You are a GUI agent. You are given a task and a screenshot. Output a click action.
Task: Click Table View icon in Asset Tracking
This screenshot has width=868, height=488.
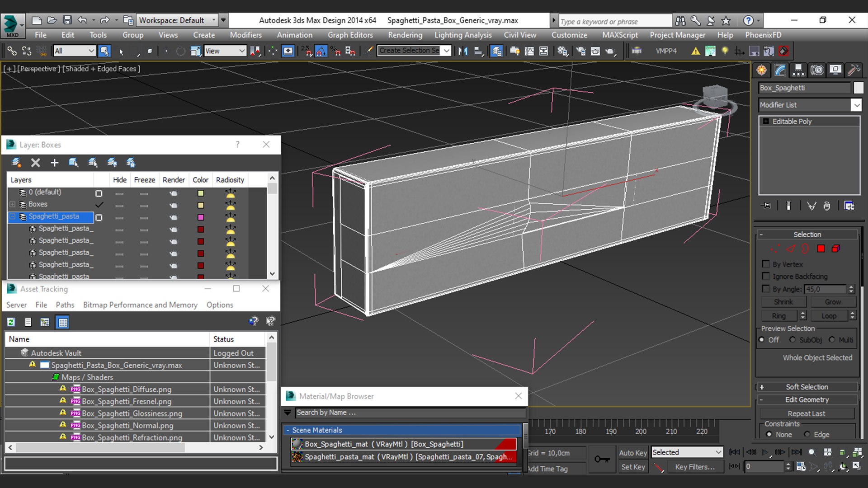tap(62, 322)
